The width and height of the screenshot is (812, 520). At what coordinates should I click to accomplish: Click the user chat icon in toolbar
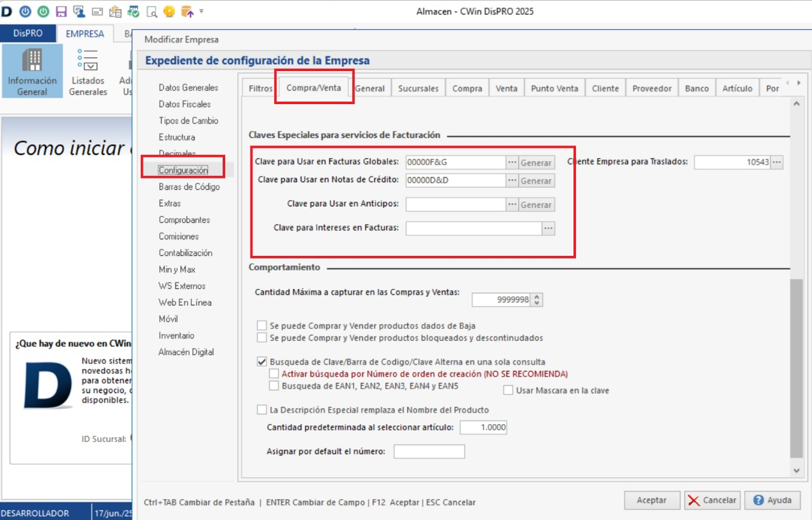79,11
